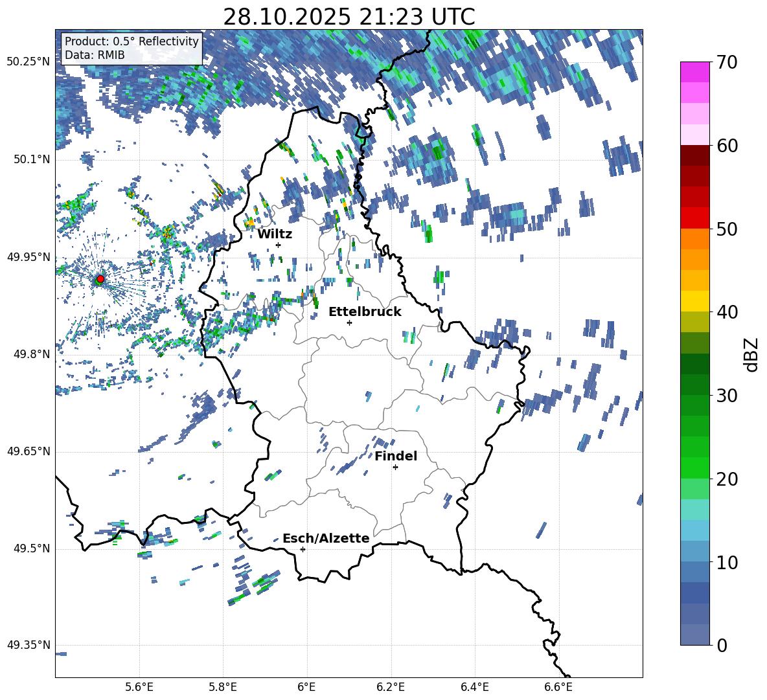Click the dark red colorbar segment below 60
The width and height of the screenshot is (767, 700).
694,155
